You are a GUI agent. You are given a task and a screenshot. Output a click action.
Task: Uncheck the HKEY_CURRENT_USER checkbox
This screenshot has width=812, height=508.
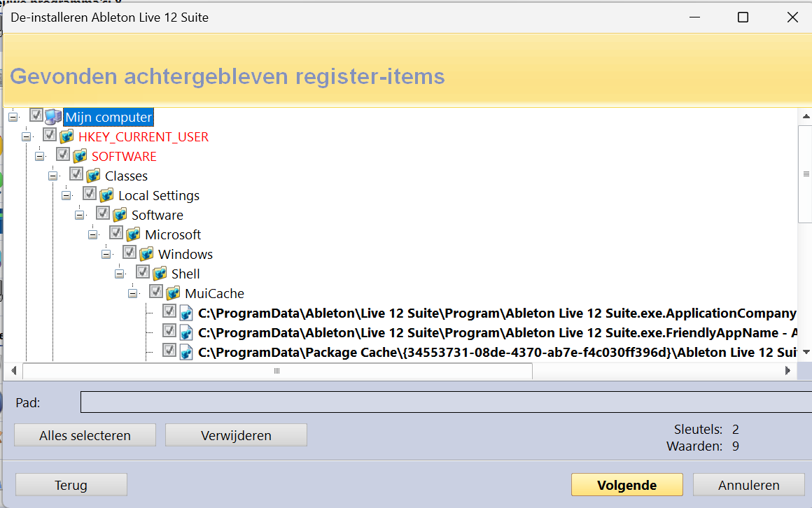pos(50,134)
